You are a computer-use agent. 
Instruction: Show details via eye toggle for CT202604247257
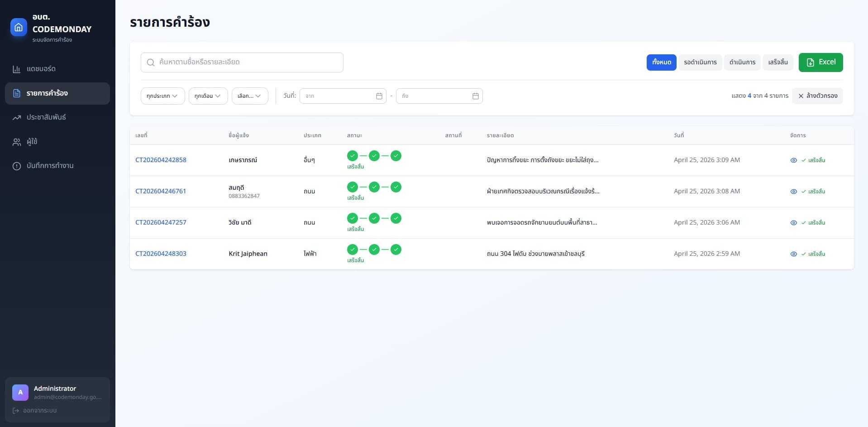point(794,222)
